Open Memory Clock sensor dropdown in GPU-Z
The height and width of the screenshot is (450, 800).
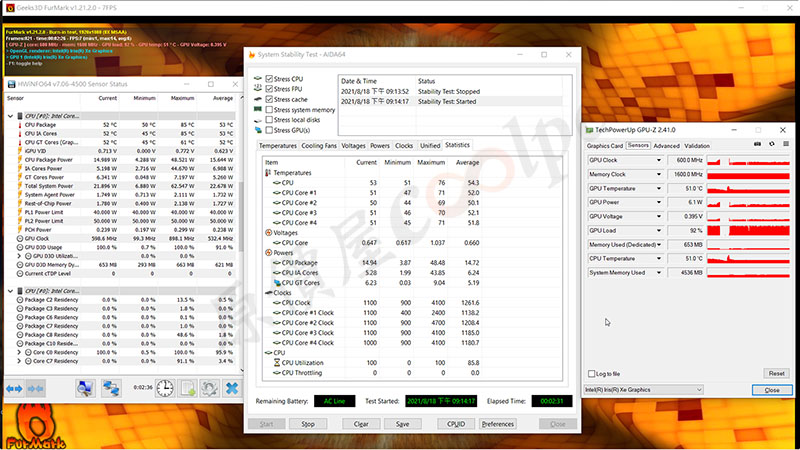pos(658,174)
